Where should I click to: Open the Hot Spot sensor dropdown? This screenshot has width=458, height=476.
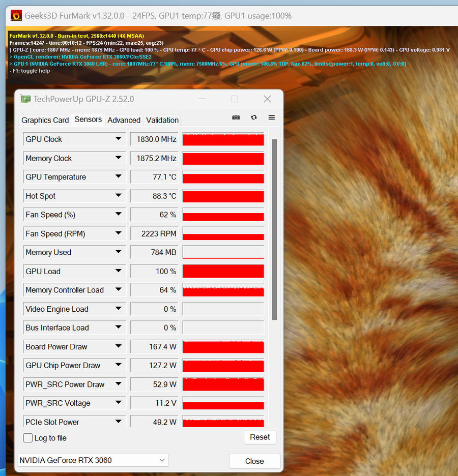click(119, 195)
